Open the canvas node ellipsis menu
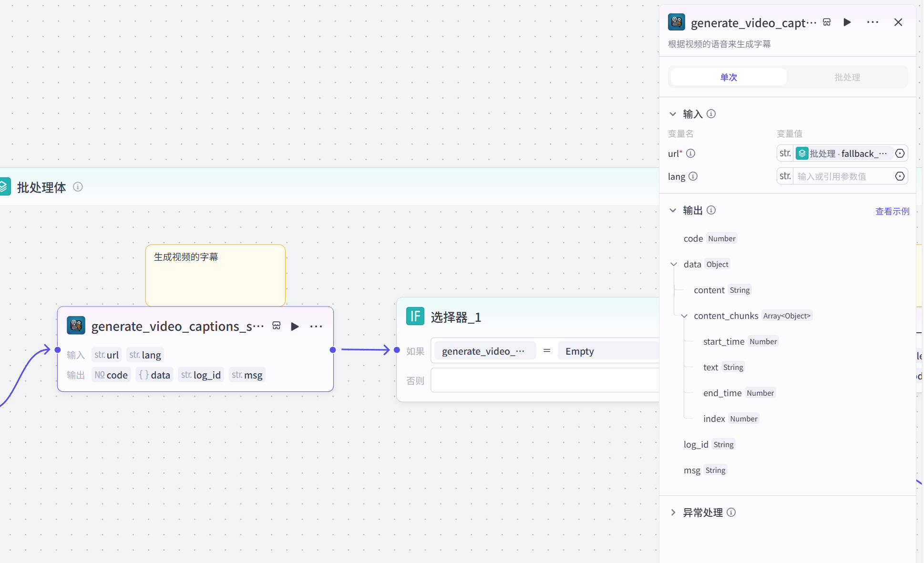The image size is (924, 563). pos(316,327)
